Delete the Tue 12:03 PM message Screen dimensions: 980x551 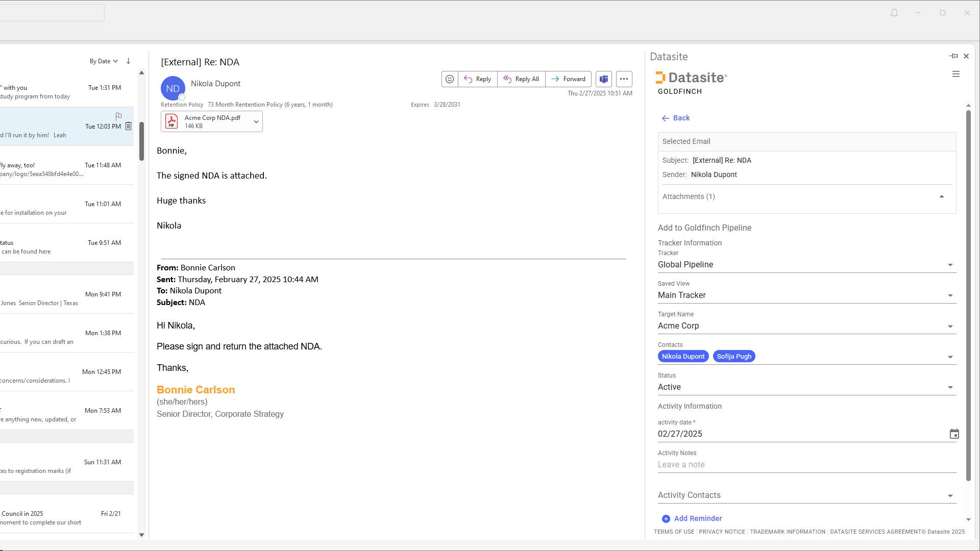[x=129, y=126]
